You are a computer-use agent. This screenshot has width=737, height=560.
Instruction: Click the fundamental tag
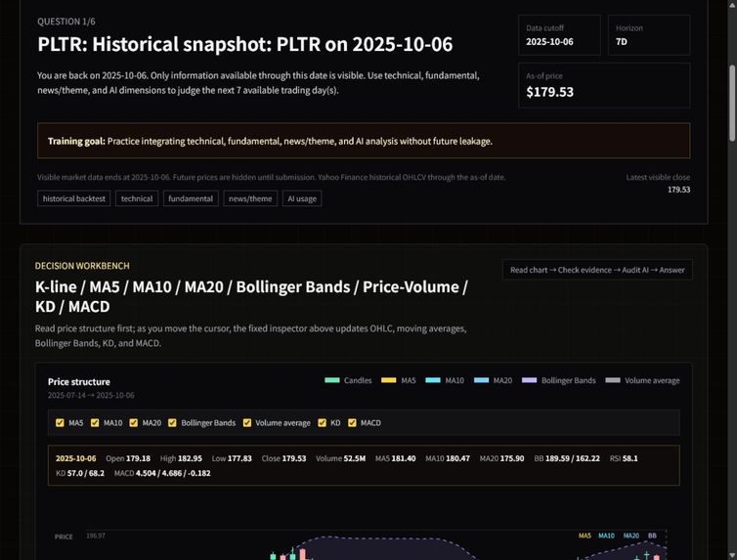(191, 198)
